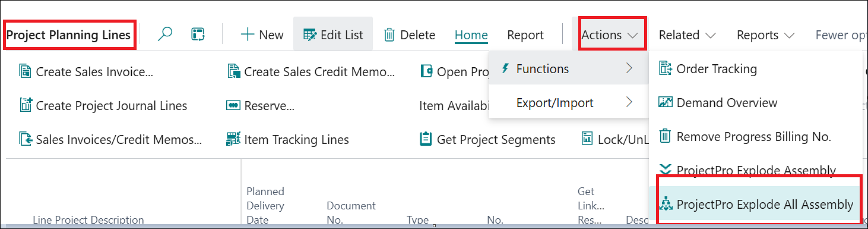Click the Reserve icon
The height and width of the screenshot is (229, 868).
(233, 105)
